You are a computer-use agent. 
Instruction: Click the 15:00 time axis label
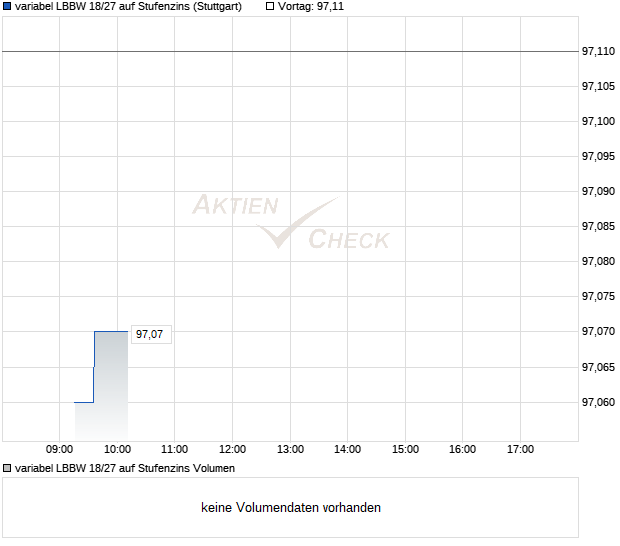[405, 450]
